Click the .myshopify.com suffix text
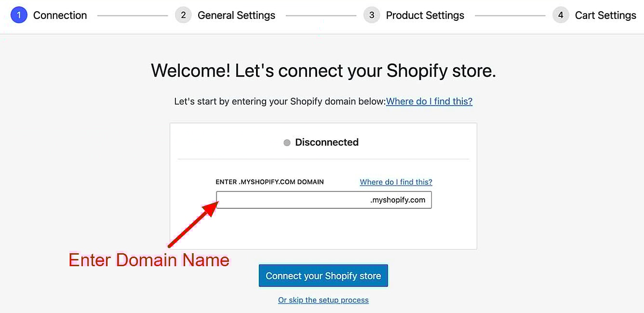 click(x=398, y=200)
